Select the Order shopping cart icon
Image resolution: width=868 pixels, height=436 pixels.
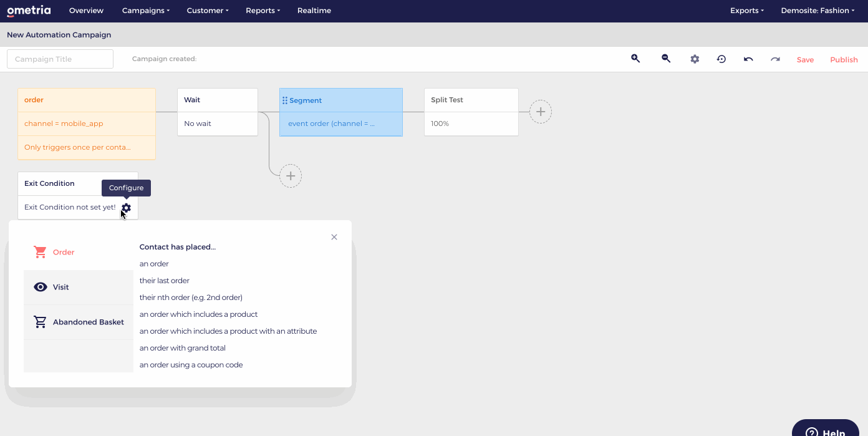click(41, 252)
